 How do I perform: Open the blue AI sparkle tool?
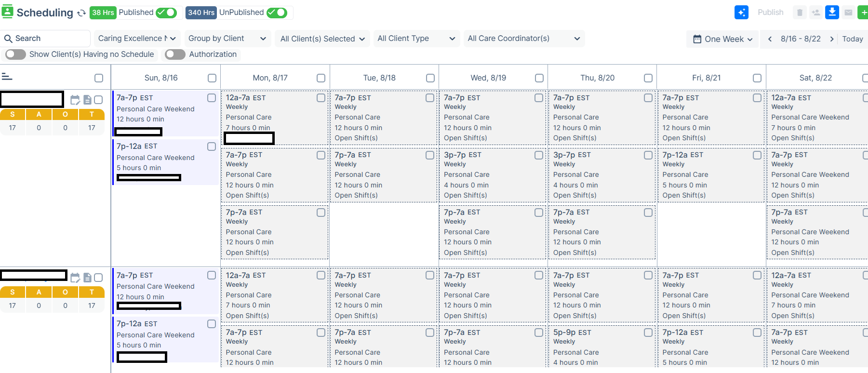pos(741,13)
